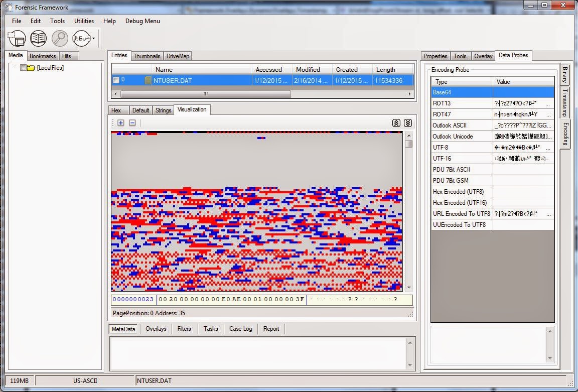Screen dimensions: 578x392
Task: Zoom out the visualization with minus icon
Action: (x=132, y=123)
